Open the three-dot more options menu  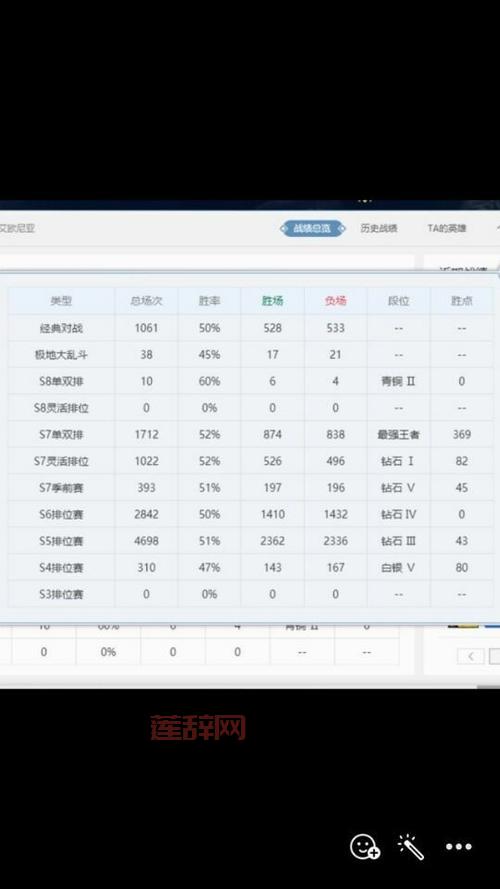(x=458, y=846)
